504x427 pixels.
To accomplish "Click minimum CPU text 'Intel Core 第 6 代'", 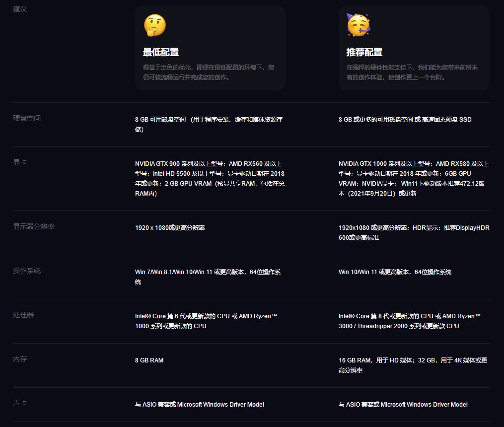I will 206,321.
